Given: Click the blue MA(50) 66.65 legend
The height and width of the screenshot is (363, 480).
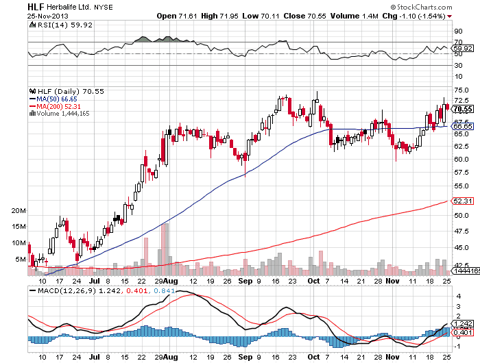Looking at the screenshot, I should [53, 99].
